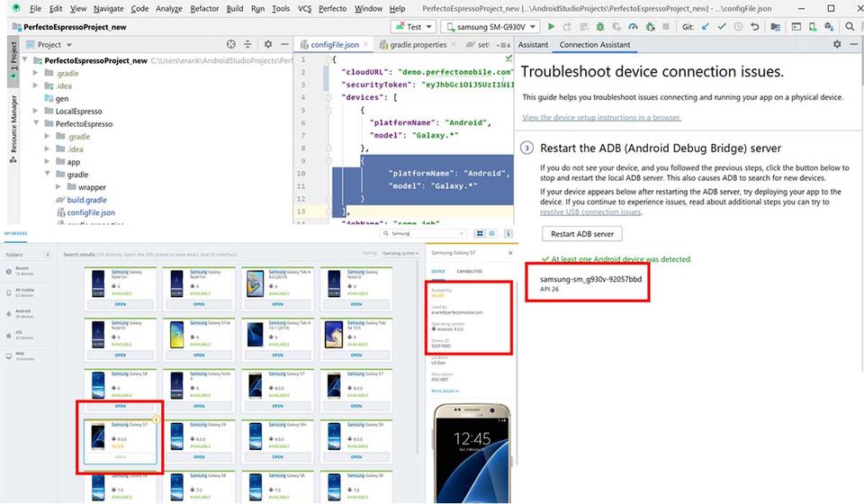Viewport: 864px width, 504px height.
Task: Click the Restart ADB server button
Action: [x=582, y=233]
